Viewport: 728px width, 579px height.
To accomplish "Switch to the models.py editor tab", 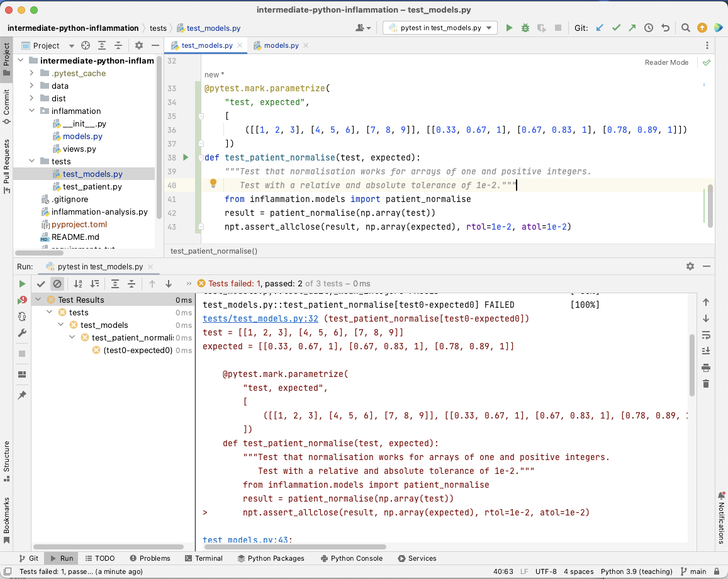I will pyautogui.click(x=281, y=45).
